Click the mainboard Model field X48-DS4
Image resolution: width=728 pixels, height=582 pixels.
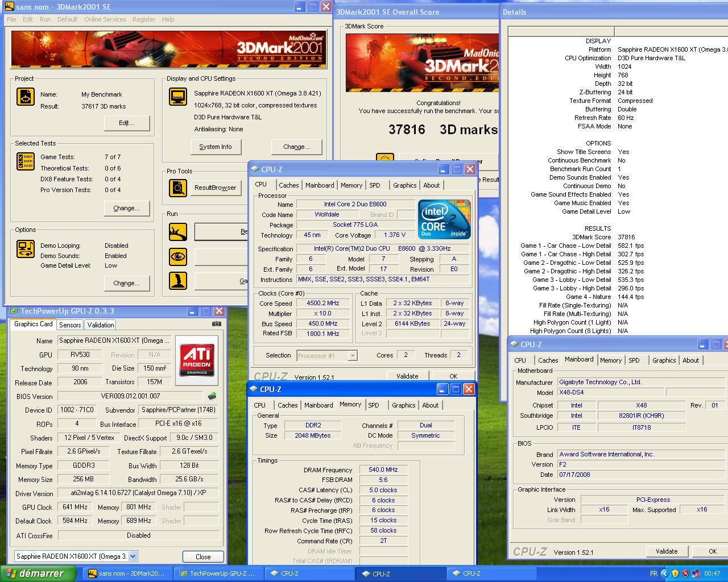click(x=610, y=392)
